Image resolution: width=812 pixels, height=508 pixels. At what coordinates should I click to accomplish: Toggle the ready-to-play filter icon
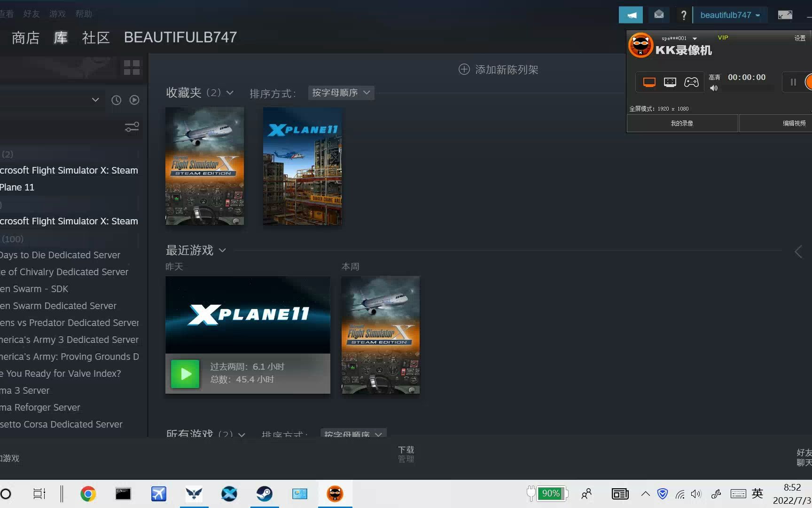click(x=134, y=100)
